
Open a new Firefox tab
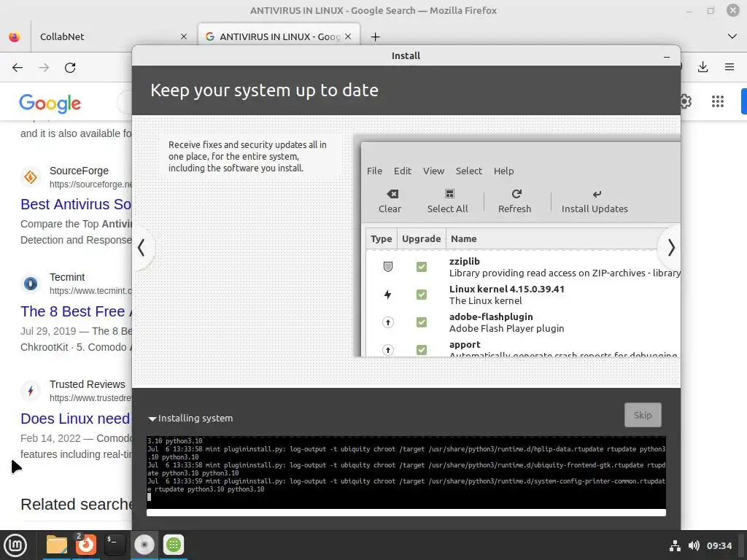point(375,36)
